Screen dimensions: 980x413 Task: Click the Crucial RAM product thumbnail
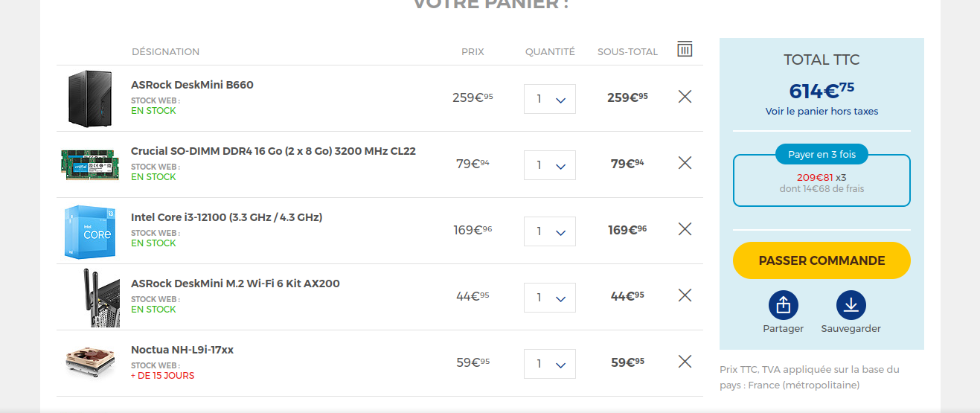click(x=89, y=164)
